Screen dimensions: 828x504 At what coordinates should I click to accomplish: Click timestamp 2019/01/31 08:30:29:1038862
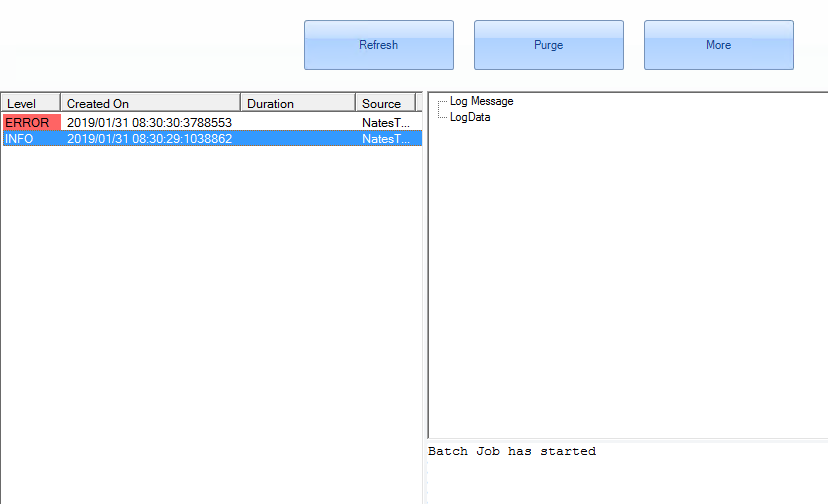tap(149, 138)
